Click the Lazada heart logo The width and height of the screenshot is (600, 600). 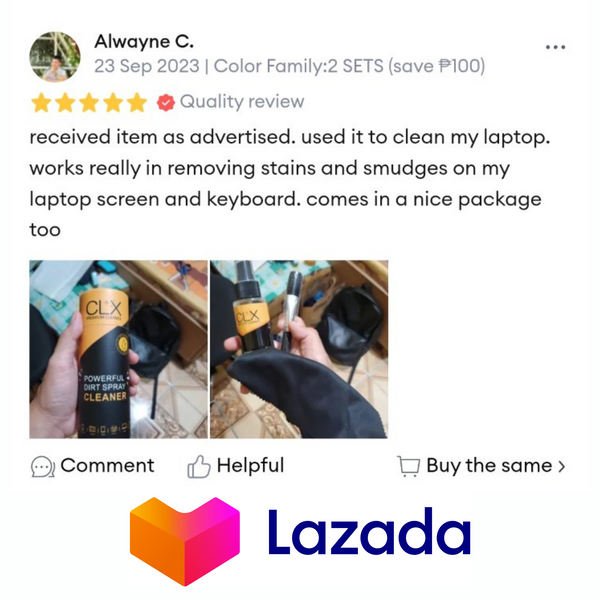(185, 541)
